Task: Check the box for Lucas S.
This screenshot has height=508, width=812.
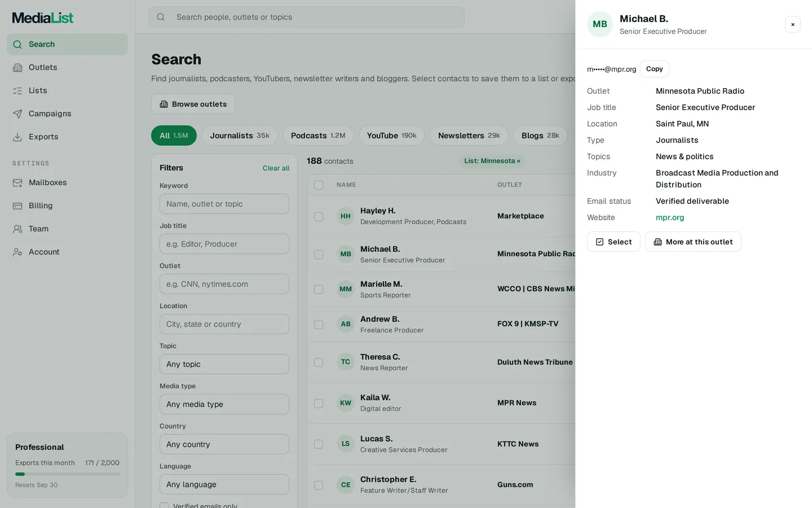Action: 319,444
